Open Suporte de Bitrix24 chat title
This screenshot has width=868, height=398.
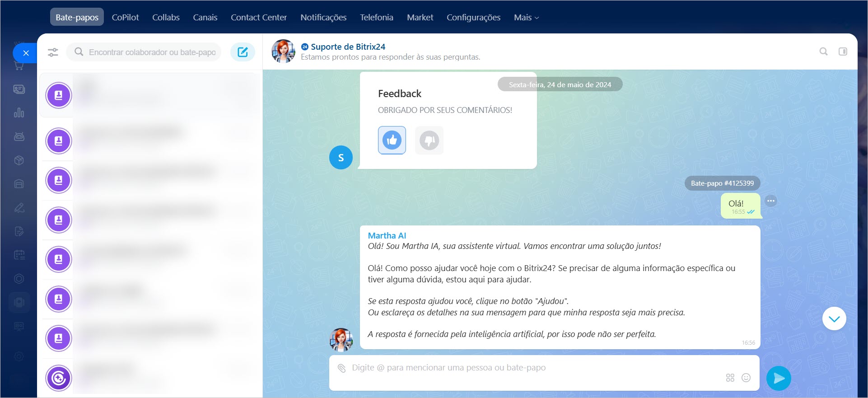(348, 47)
